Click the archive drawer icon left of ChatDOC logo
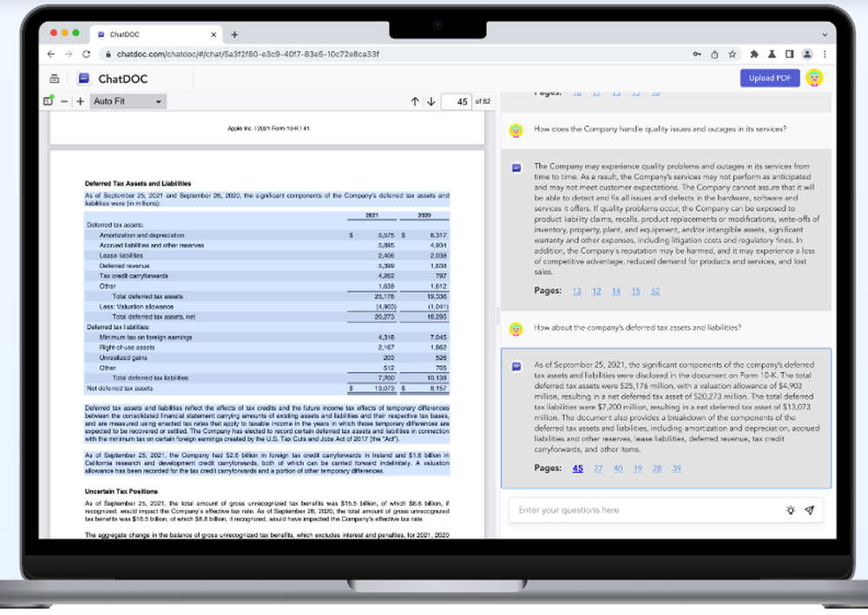 pyautogui.click(x=54, y=79)
